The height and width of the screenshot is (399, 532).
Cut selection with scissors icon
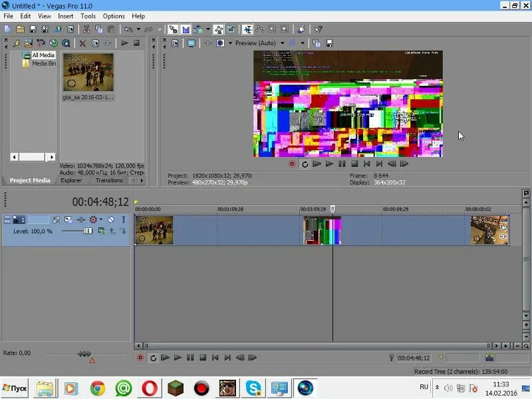[x=86, y=29]
